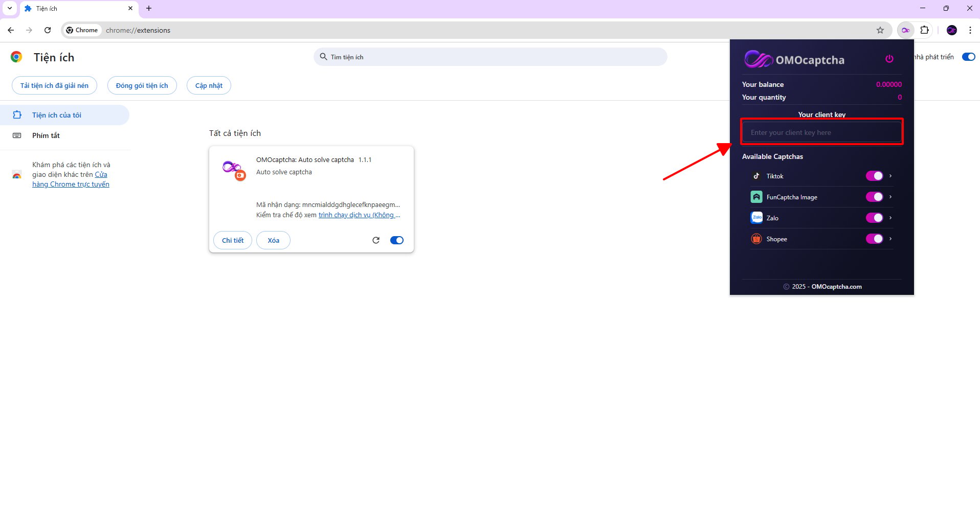Click the Your balance value 0.00000
The height and width of the screenshot is (507, 980).
point(889,84)
